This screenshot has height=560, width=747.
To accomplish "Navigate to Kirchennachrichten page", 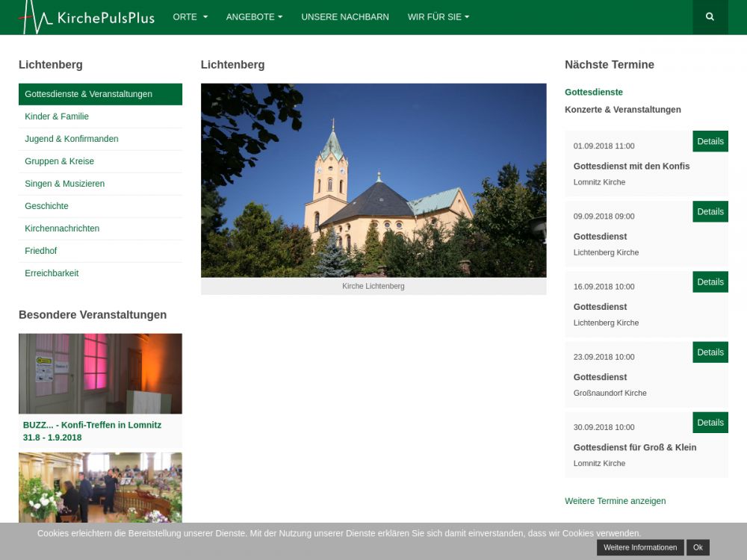I will point(62,228).
